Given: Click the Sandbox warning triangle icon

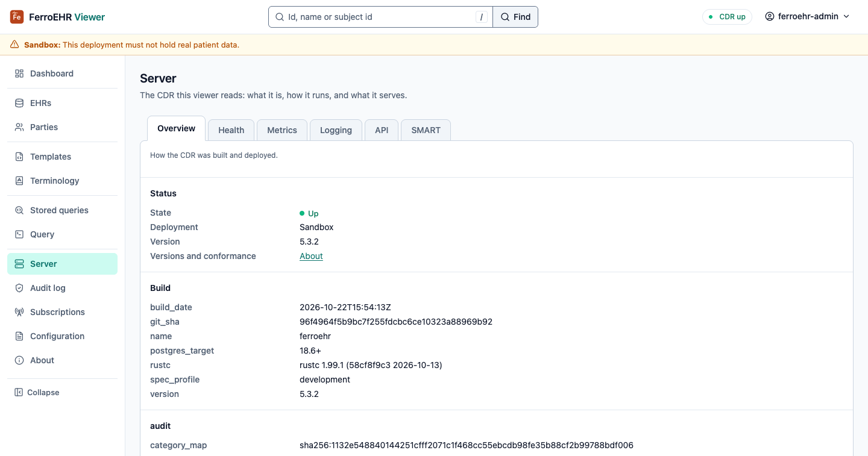Looking at the screenshot, I should (14, 45).
